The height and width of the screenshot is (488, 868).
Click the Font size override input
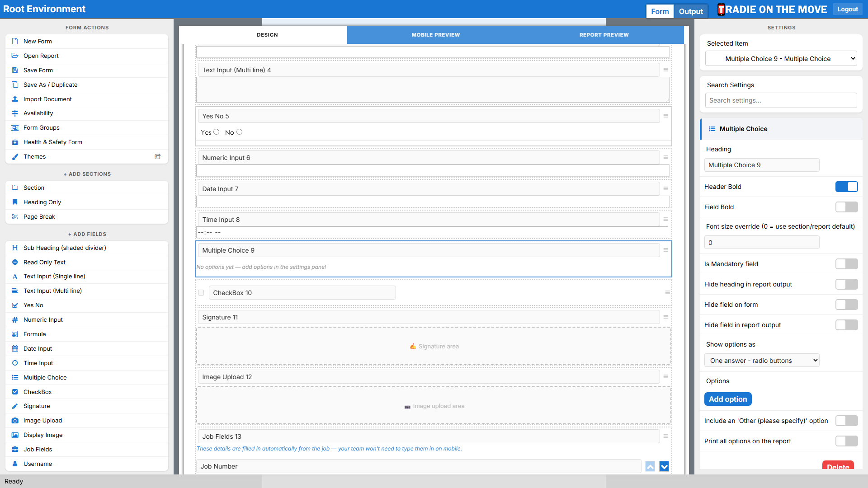(762, 243)
